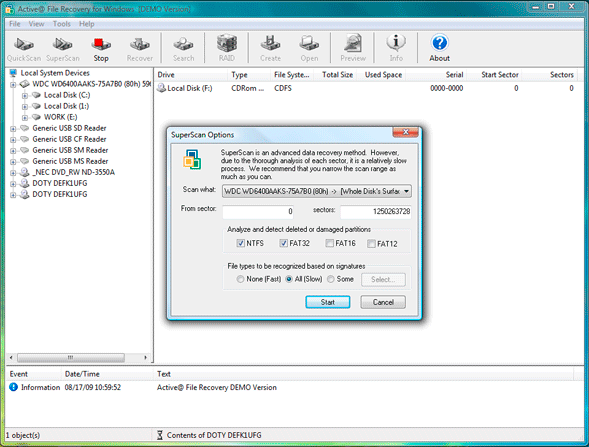Click the Recover toolbar icon
589x447 pixels.
point(140,44)
